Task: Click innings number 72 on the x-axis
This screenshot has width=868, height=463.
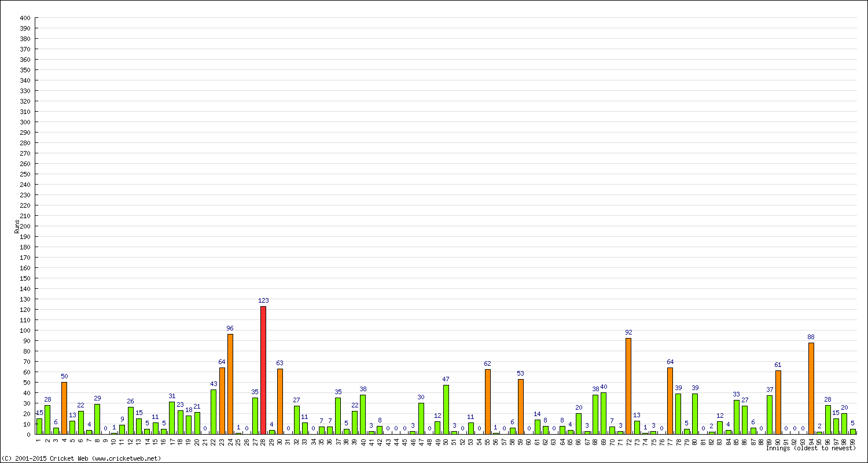Action: (628, 441)
